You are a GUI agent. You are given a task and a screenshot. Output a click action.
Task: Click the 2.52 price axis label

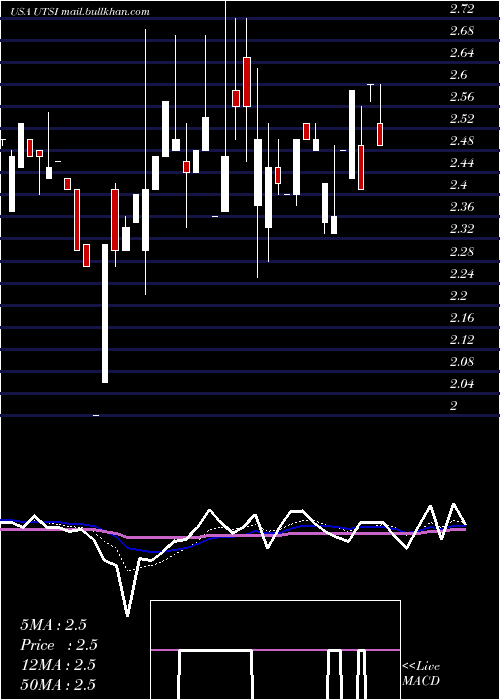(462, 119)
